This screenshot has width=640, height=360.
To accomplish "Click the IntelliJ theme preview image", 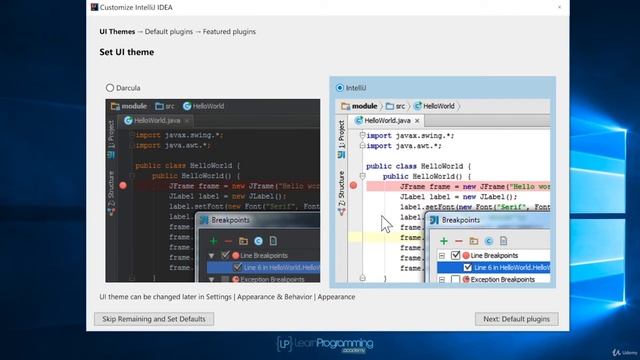I will (442, 191).
